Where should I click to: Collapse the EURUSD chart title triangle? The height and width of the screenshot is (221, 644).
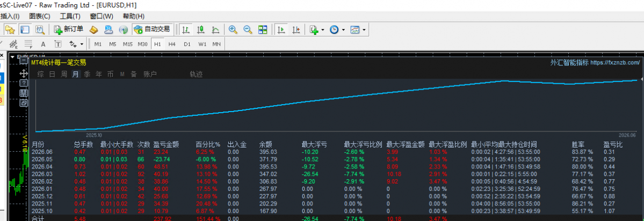pyautogui.click(x=12, y=56)
